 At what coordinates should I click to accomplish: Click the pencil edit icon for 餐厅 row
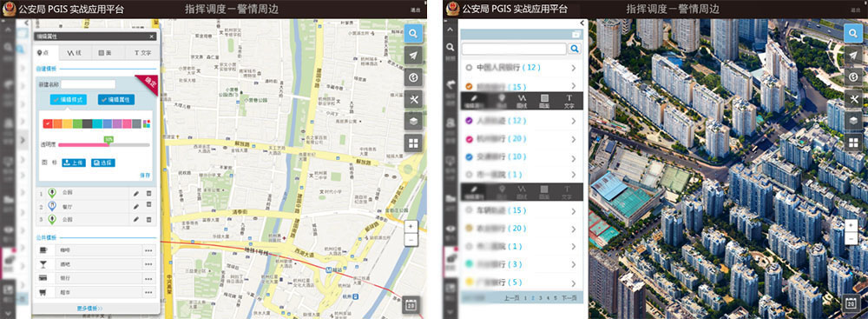136,206
